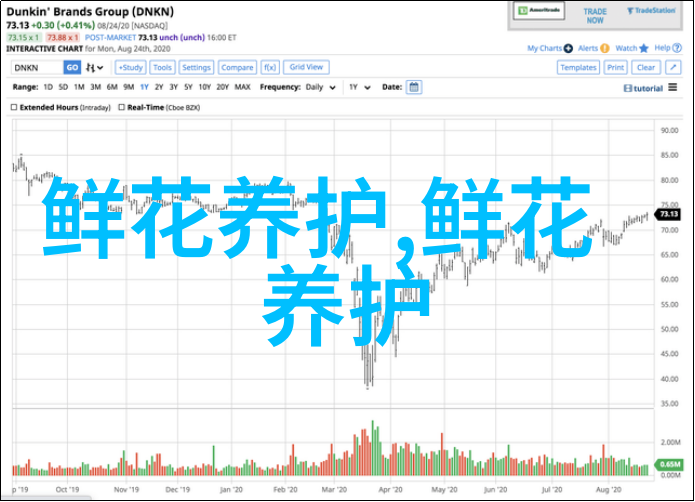
Task: Select 3M range
Action: [x=95, y=87]
